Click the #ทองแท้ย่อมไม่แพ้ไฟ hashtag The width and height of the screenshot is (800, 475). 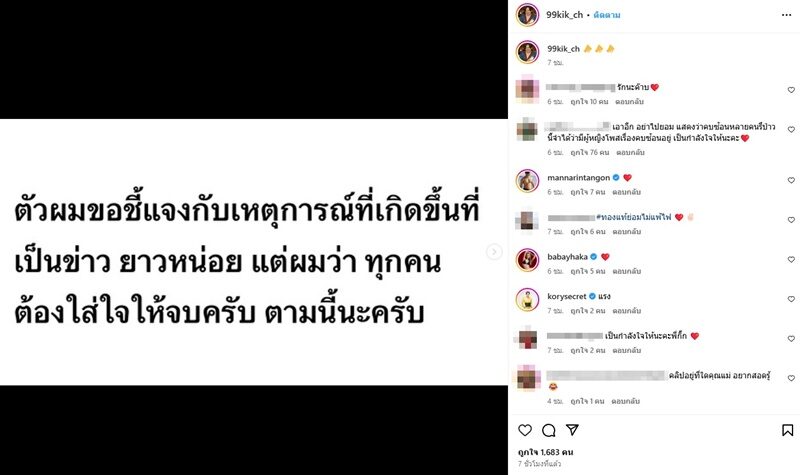(x=634, y=217)
